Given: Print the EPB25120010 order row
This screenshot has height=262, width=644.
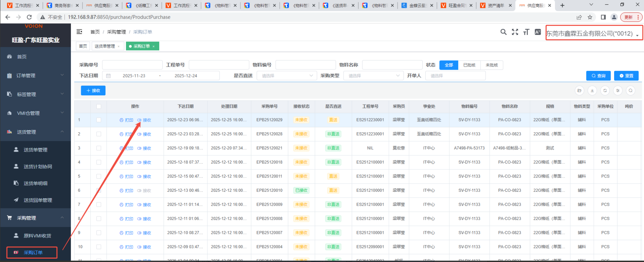Looking at the screenshot, I should tap(126, 190).
